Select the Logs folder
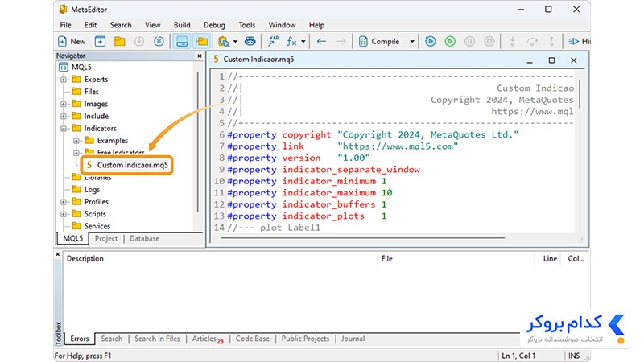 click(x=86, y=189)
